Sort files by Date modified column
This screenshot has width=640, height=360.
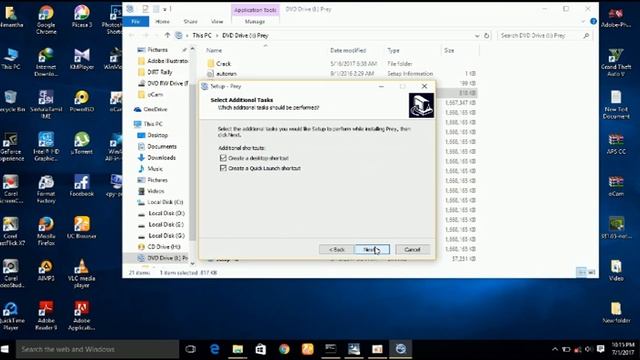pyautogui.click(x=348, y=51)
